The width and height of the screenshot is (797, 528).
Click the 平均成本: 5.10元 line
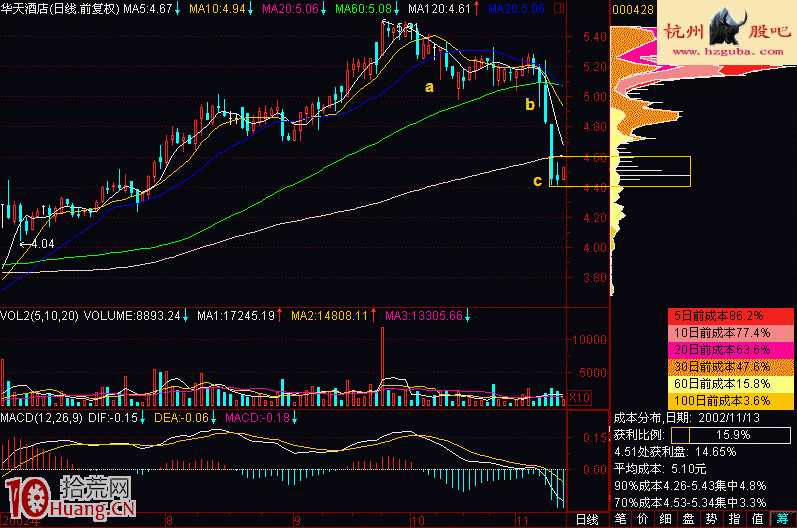(x=660, y=469)
